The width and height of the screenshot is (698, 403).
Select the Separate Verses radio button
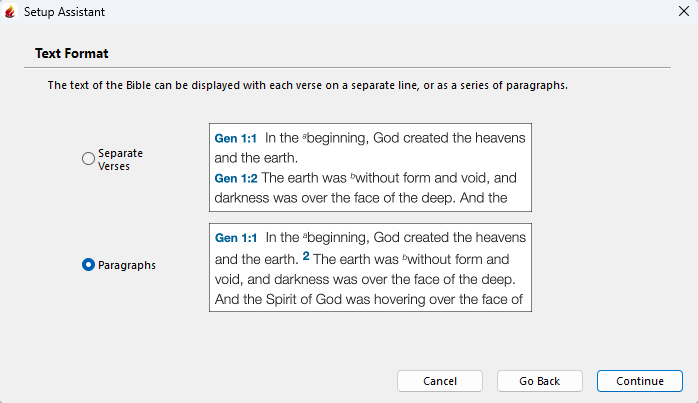(88, 159)
